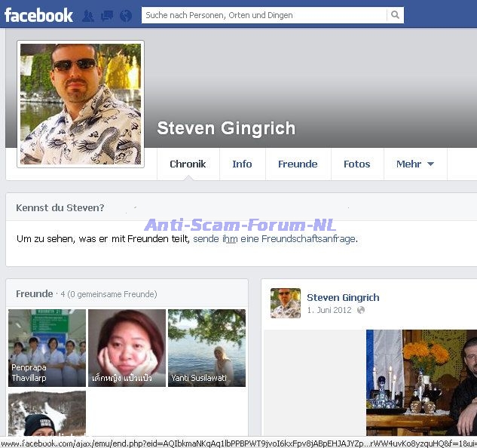Click the Facebook logo
Image resolution: width=477 pixels, height=448 pixels.
coord(38,15)
